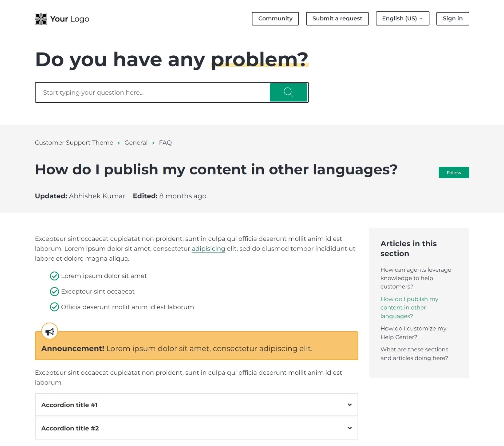This screenshot has width=504, height=446.
Task: Open the Community page
Action: 275,18
